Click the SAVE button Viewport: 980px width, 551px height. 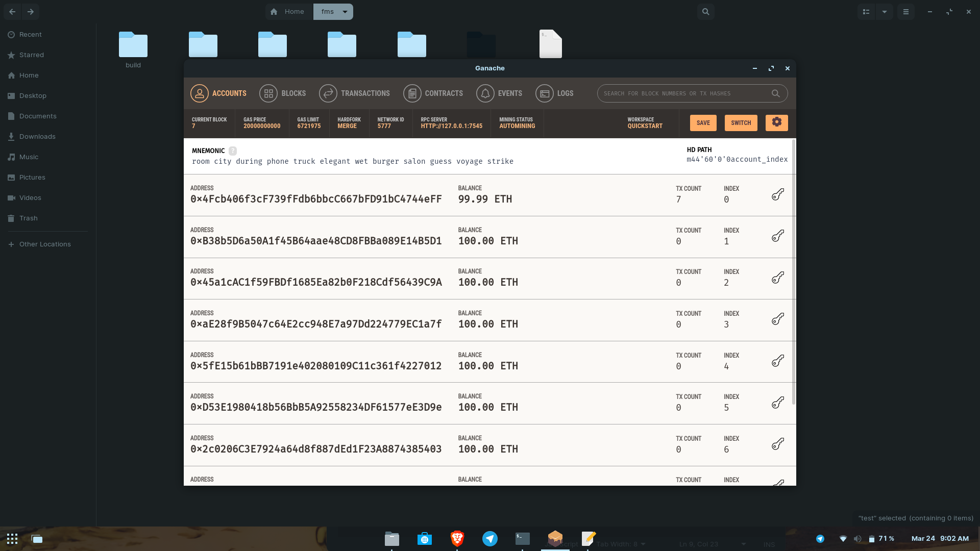tap(703, 122)
